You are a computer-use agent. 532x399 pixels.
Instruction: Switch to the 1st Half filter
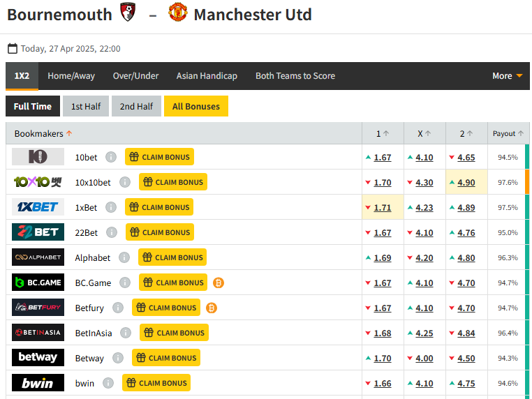86,106
